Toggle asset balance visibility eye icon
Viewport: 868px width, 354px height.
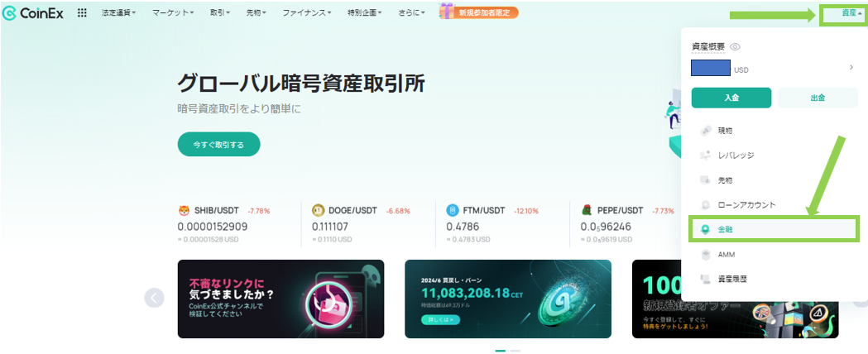[x=735, y=47]
